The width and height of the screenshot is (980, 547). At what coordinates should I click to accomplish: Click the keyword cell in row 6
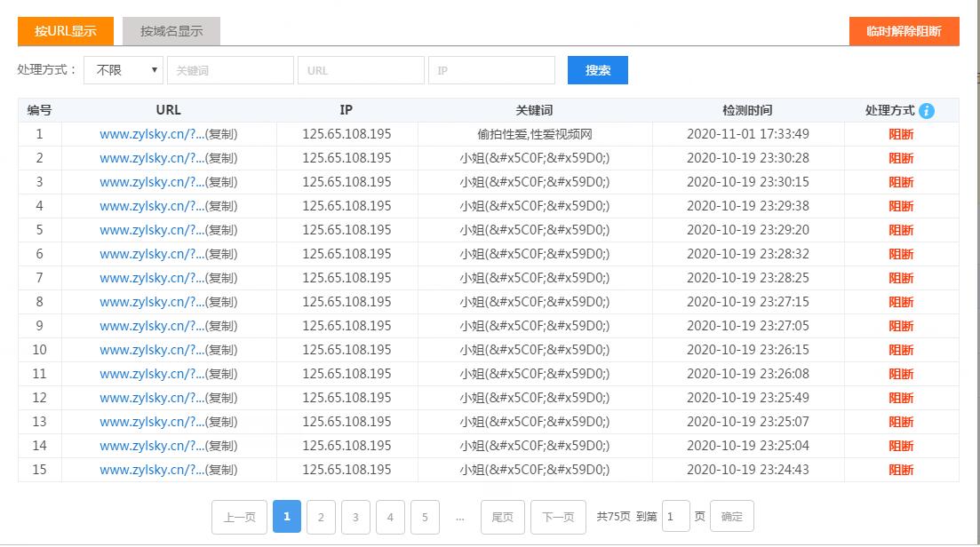tap(534, 254)
